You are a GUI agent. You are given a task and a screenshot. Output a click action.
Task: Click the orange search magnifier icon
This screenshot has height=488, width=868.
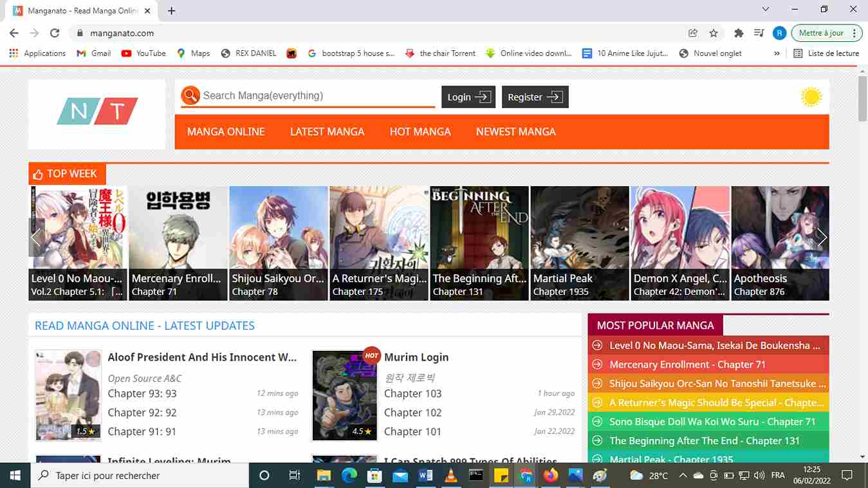(x=190, y=96)
